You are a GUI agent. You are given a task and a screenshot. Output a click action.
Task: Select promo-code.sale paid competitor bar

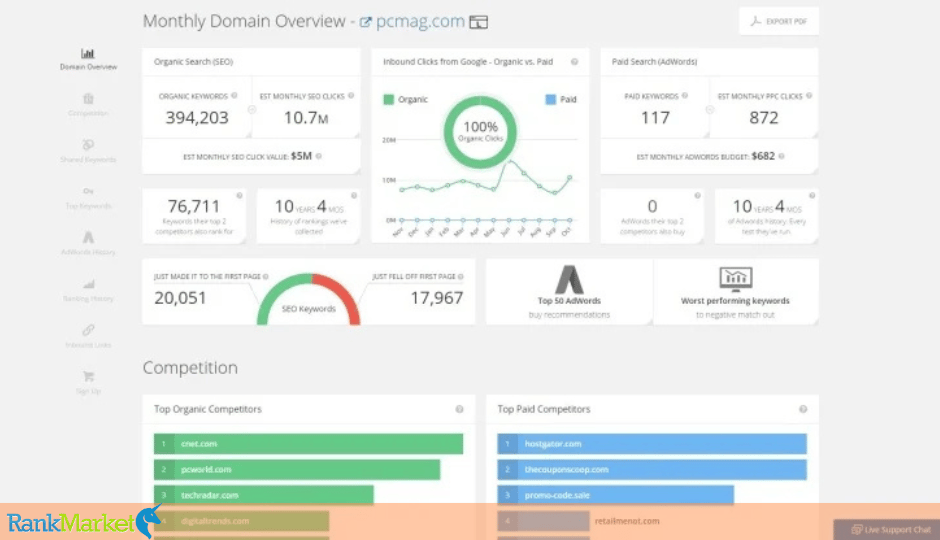click(615, 496)
